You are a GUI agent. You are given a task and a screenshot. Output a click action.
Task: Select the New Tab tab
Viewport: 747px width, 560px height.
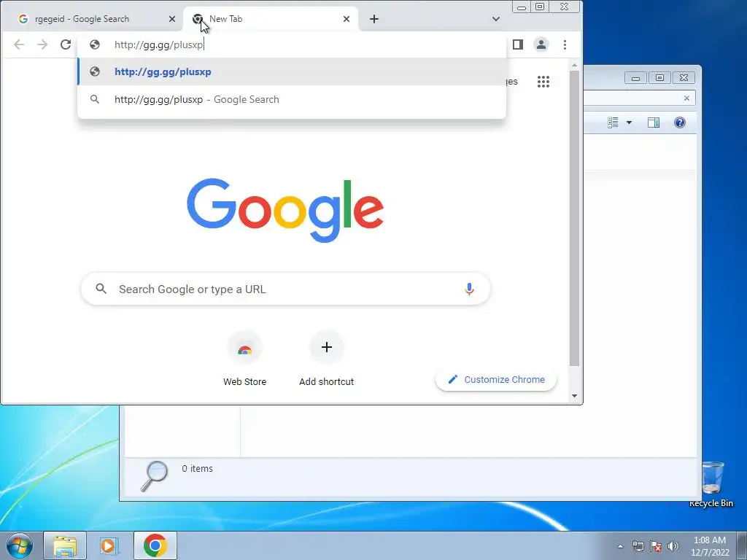pyautogui.click(x=271, y=19)
